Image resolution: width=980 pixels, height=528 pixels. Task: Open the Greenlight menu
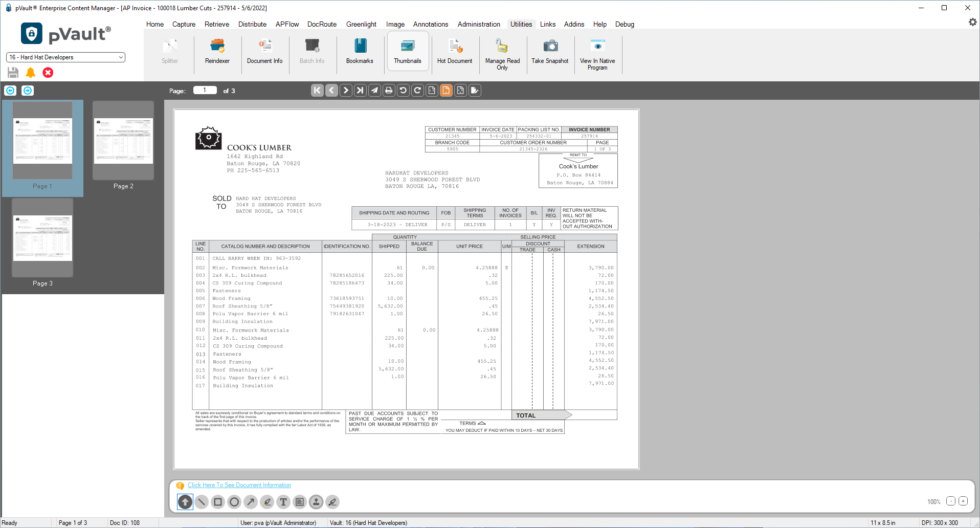tap(361, 24)
